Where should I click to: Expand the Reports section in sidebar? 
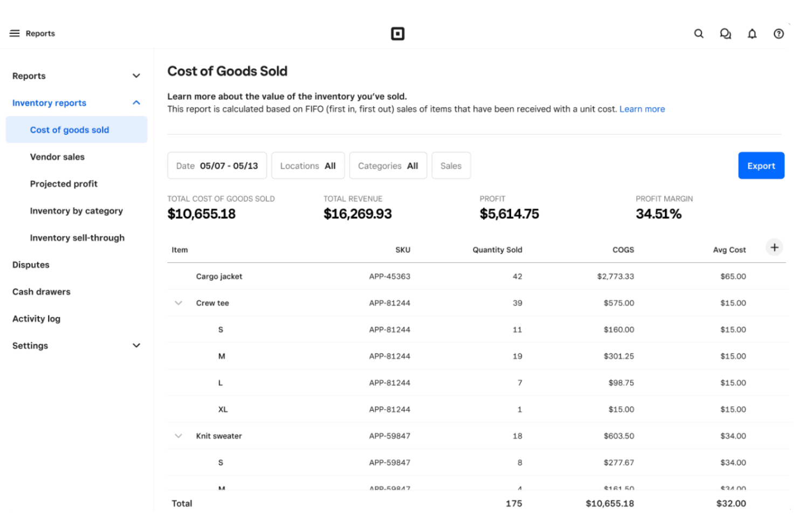pos(136,75)
